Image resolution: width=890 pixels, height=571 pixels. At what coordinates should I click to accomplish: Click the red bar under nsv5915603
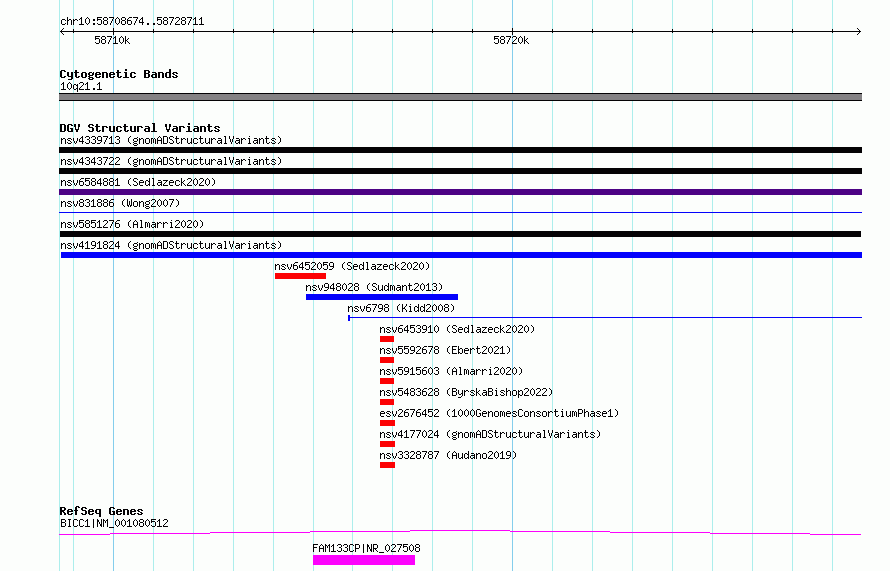click(387, 381)
